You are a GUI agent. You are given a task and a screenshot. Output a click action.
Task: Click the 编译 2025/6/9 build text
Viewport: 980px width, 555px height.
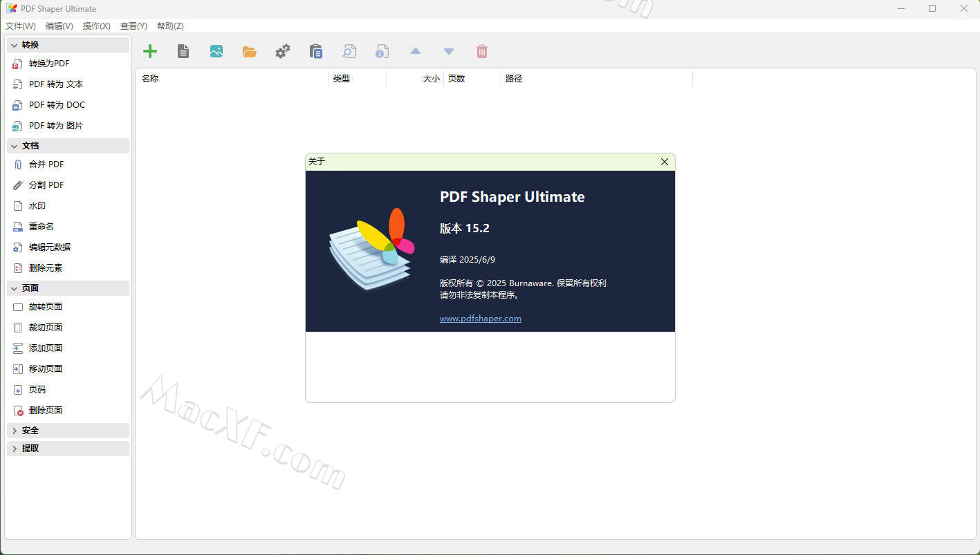pos(468,260)
